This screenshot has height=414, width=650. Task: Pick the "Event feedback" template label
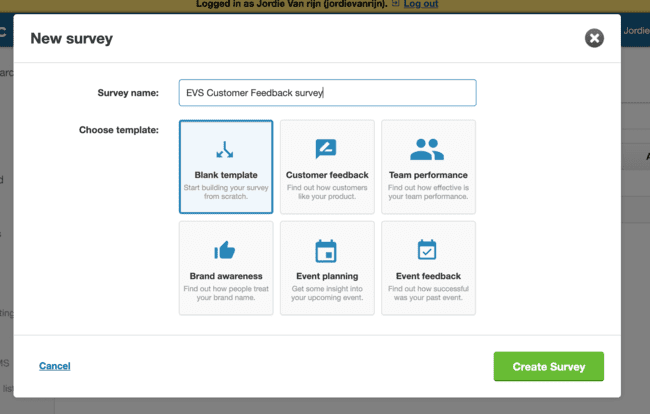tap(428, 276)
